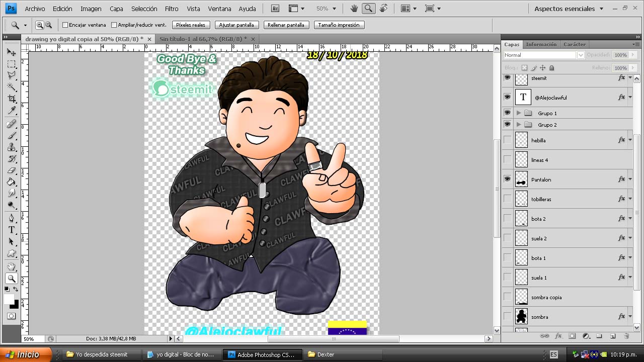Show the sombra layer
Image resolution: width=644 pixels, height=362 pixels.
pos(507,316)
